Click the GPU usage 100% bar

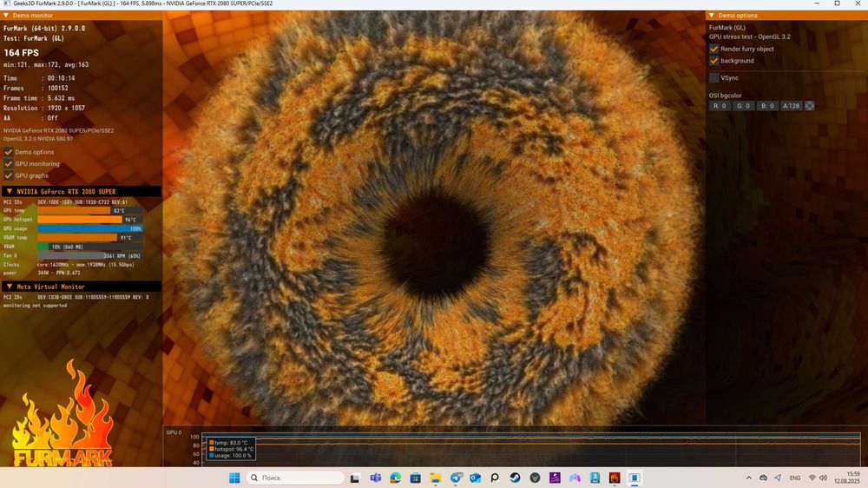[89, 228]
